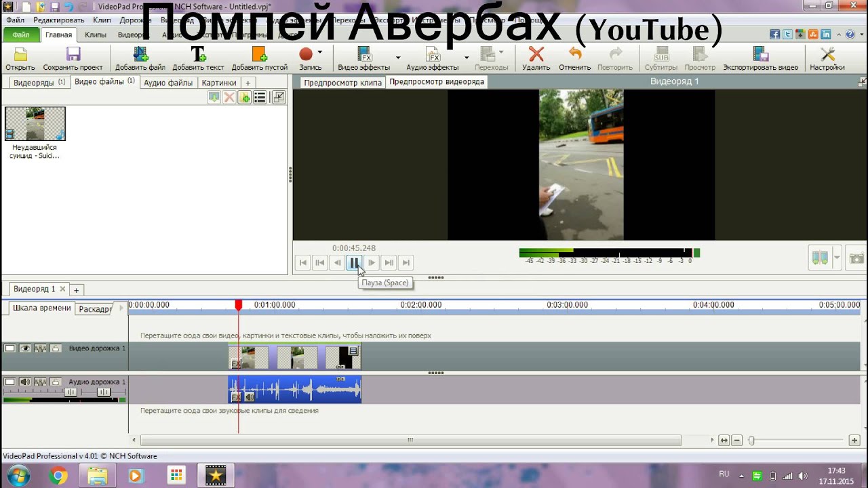
Task: Toggle group icon on Видео дорожка 1
Action: tap(40, 348)
